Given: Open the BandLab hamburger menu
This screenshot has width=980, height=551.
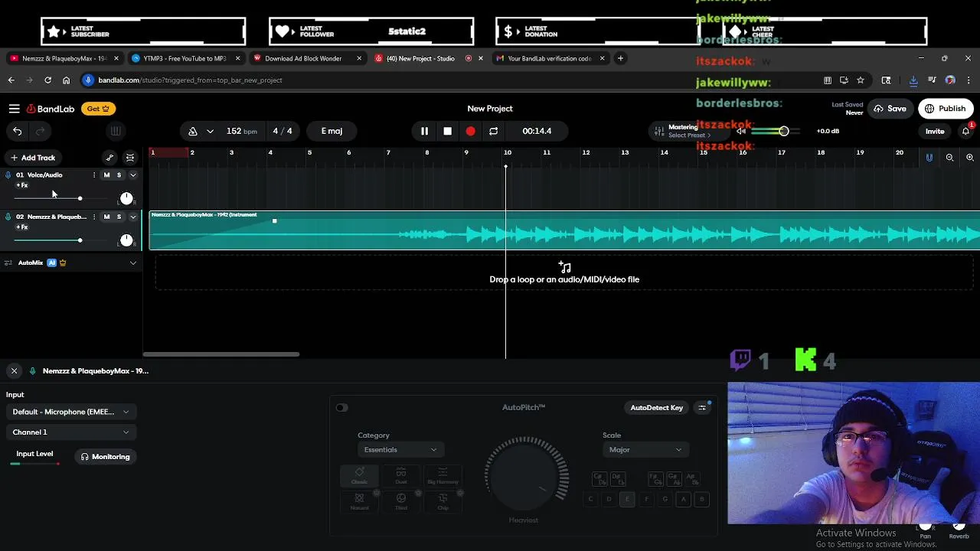Looking at the screenshot, I should [x=15, y=109].
